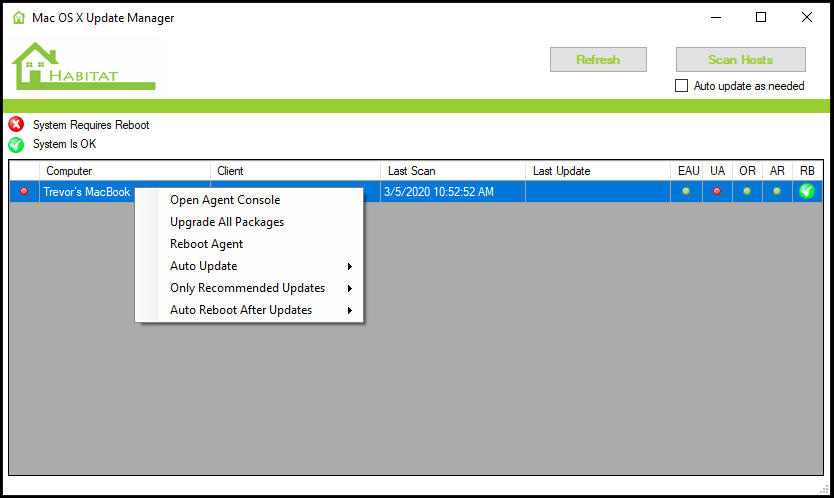Viewport: 834px width, 498px height.
Task: Sort by the Last Scan column header
Action: (x=452, y=171)
